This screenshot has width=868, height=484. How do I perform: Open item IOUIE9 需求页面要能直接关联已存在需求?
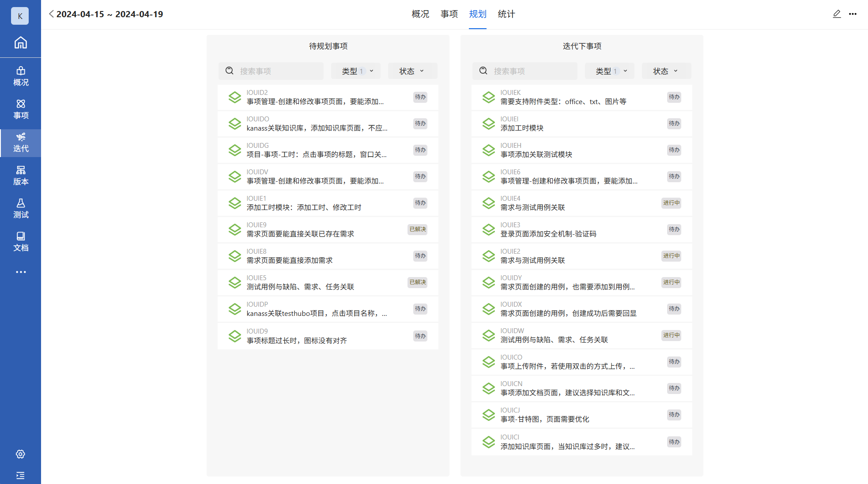pos(300,234)
